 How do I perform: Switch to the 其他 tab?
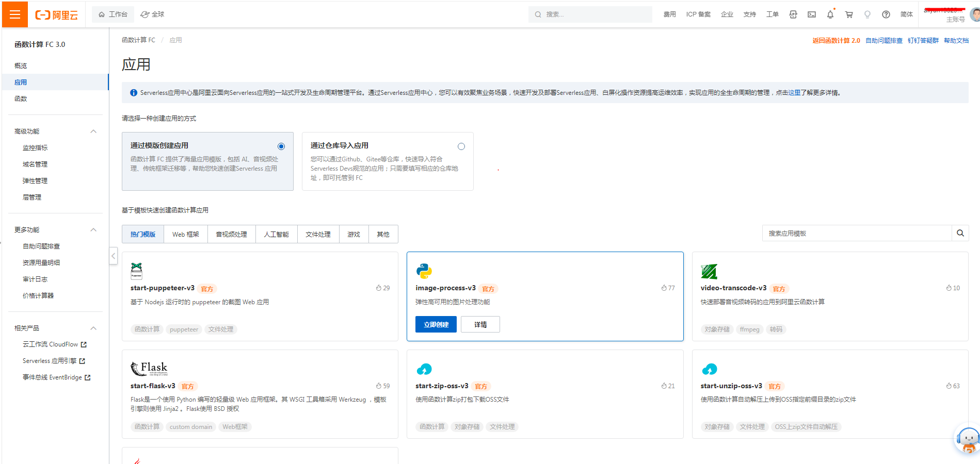[x=383, y=234]
